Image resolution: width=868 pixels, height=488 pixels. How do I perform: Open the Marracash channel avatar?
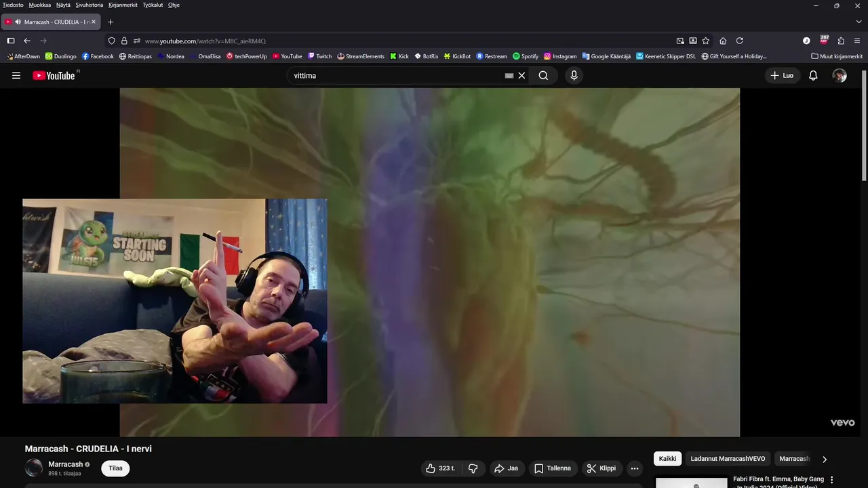click(34, 468)
